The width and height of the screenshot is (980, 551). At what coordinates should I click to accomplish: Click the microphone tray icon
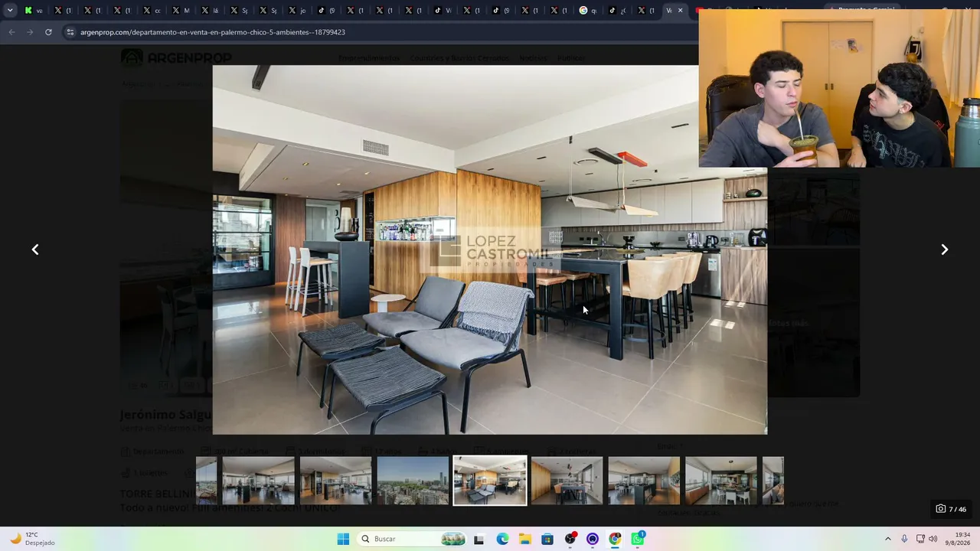(904, 539)
